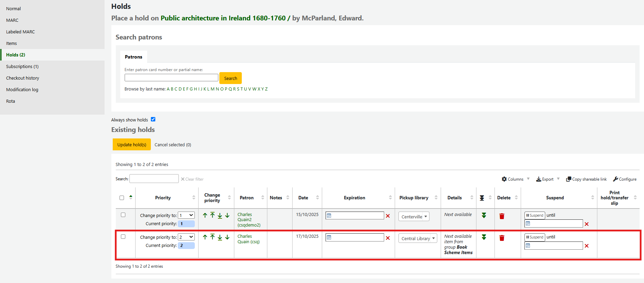Screen dimensions: 644x283
Task: Toggle lowest priority for Centerville hold
Action: 484,215
